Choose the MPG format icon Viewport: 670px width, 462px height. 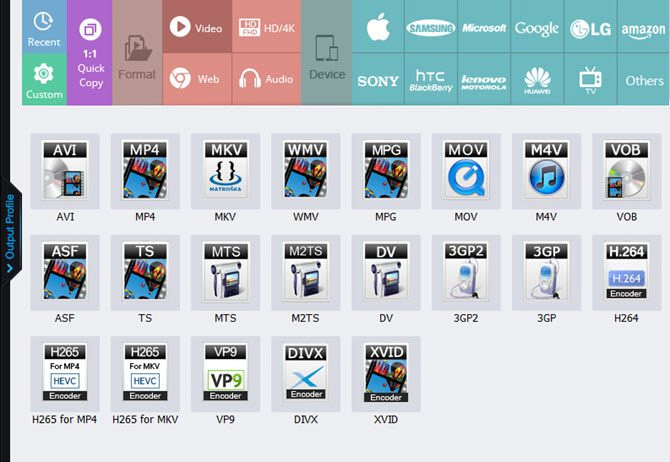(x=386, y=171)
